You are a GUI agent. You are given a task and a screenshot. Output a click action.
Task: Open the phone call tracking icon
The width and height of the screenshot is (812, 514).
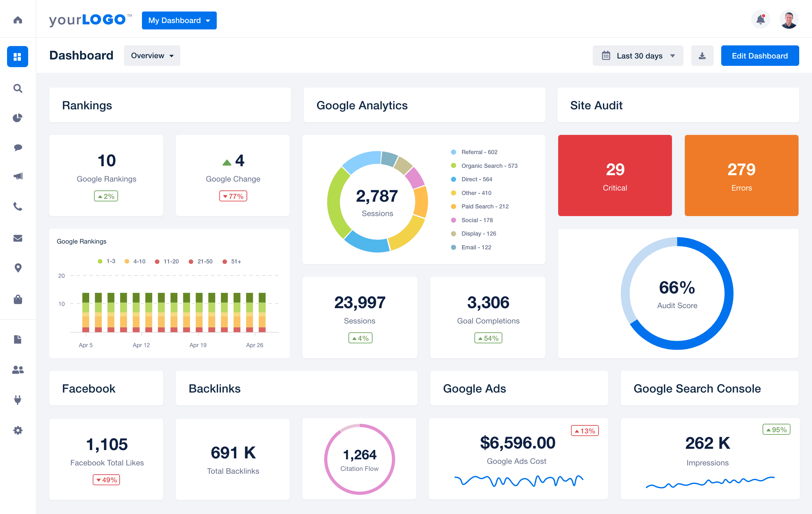(18, 207)
